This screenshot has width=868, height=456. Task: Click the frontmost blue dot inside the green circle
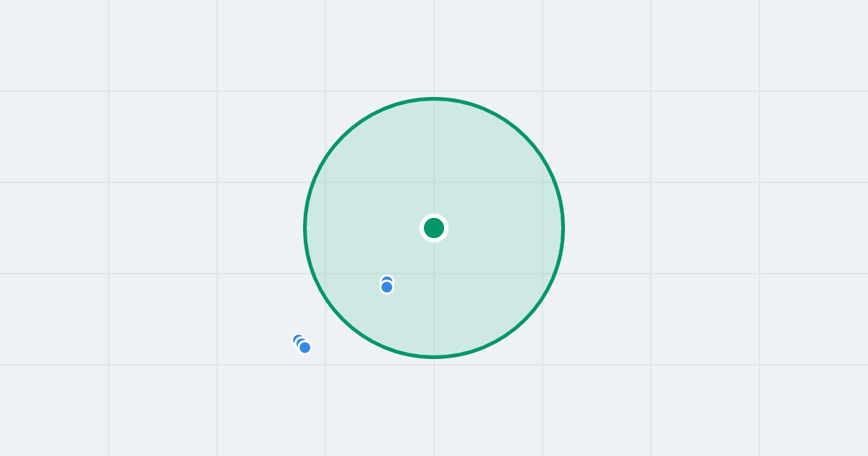coord(387,287)
